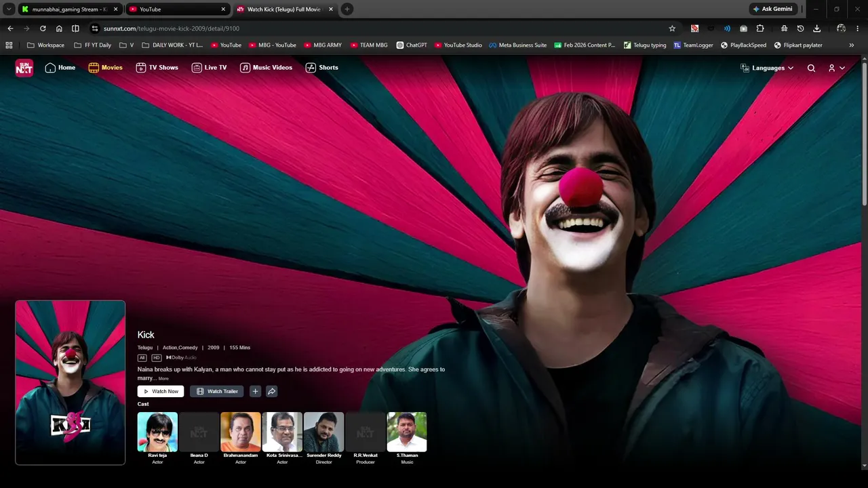Open the YouTube Studio bookmark
This screenshot has width=868, height=488.
pos(458,45)
